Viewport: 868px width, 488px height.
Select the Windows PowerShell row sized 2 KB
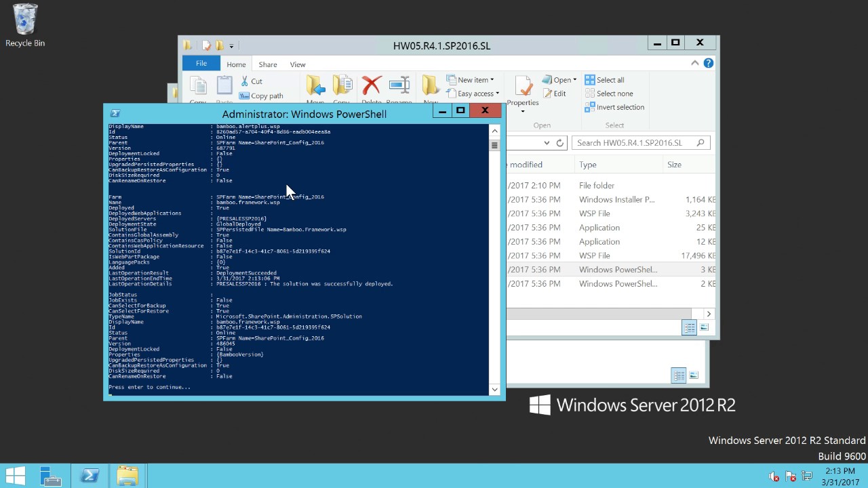(611, 283)
